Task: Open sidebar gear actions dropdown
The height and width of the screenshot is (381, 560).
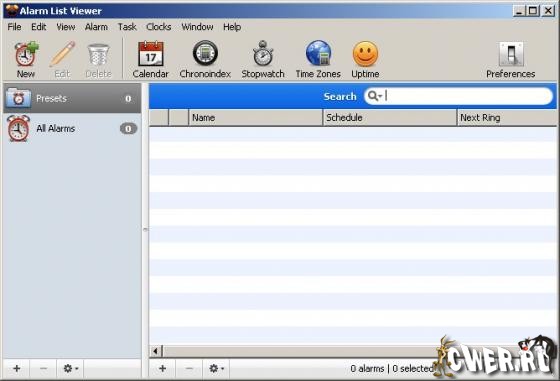Action: [x=70, y=368]
